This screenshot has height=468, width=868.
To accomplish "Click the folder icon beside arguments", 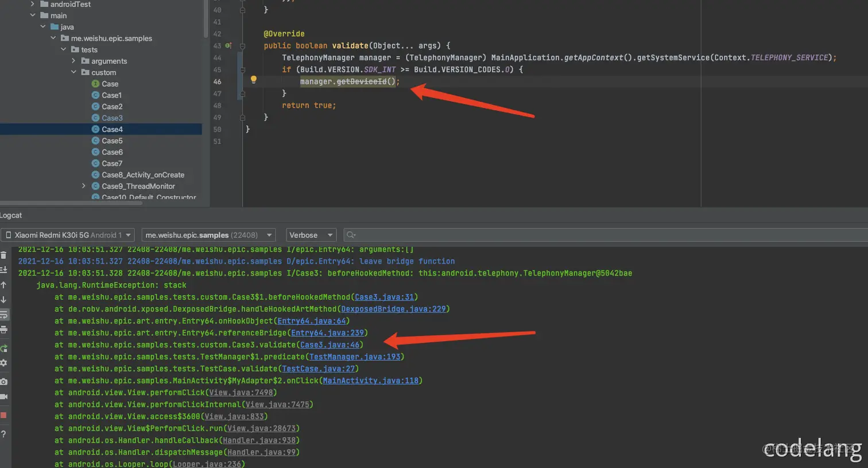I will (85, 61).
